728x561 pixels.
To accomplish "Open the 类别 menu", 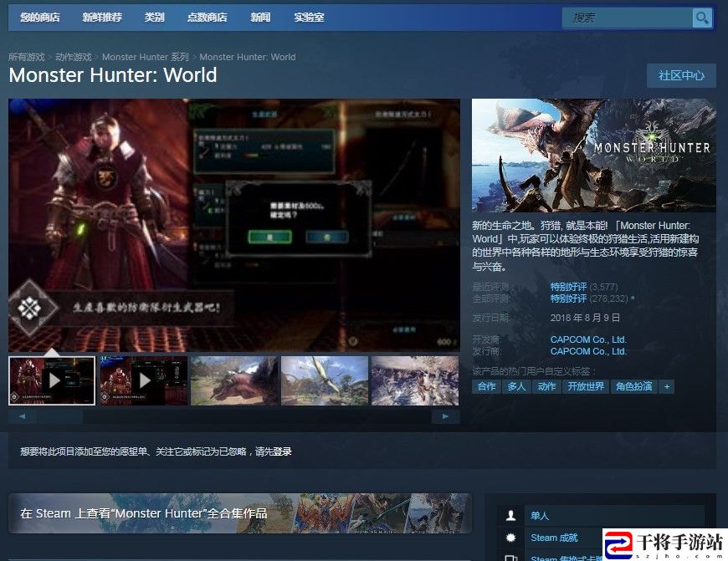I will (154, 18).
